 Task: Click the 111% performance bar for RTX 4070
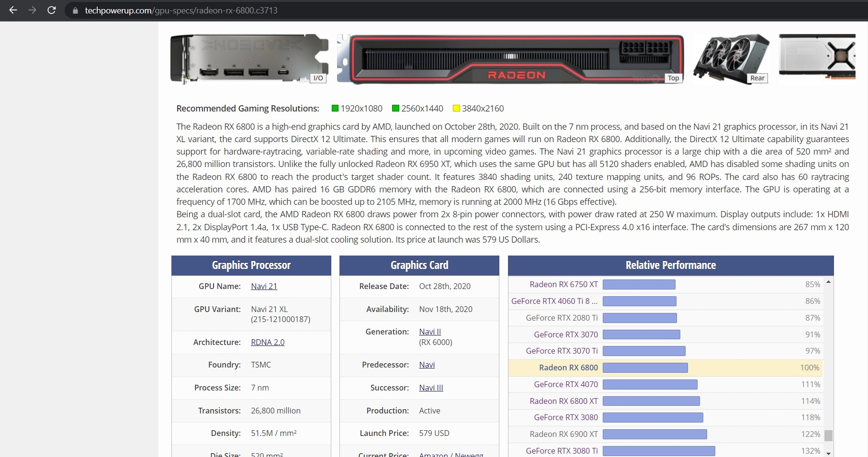tap(650, 384)
